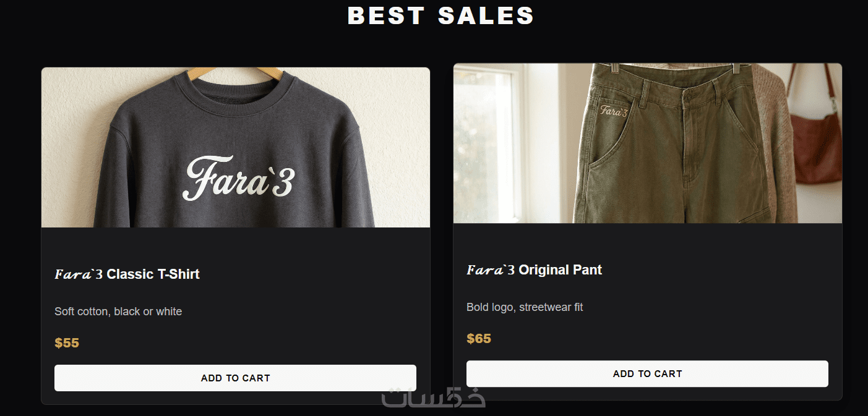
Task: Click the Fara`3 logo printed on the sweatshirt
Action: [238, 179]
